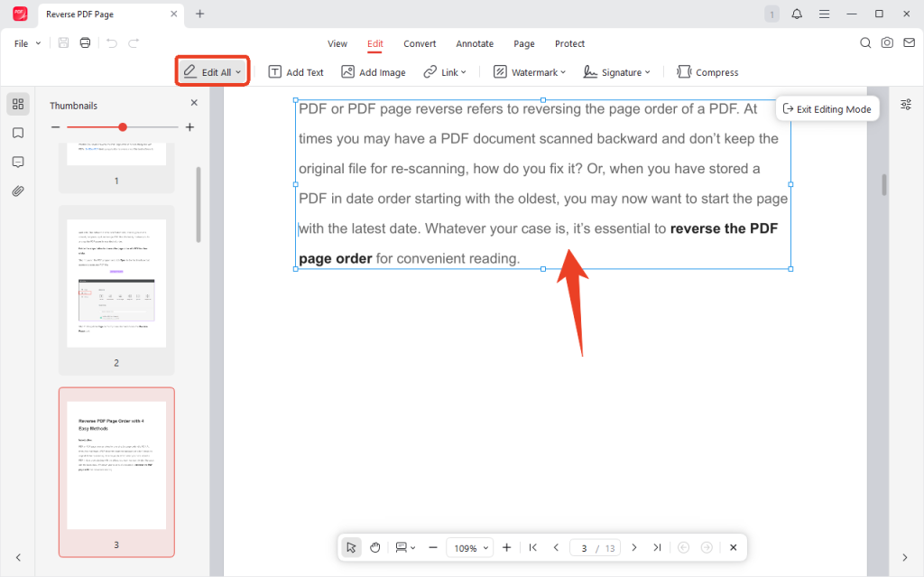Click the Print icon
Image resolution: width=924 pixels, height=577 pixels.
tap(86, 42)
